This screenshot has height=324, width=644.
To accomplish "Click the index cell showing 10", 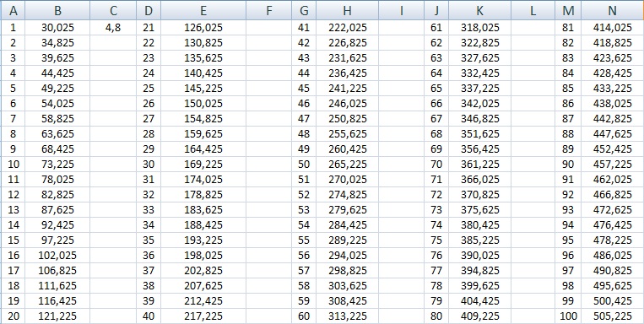I will (14, 165).
